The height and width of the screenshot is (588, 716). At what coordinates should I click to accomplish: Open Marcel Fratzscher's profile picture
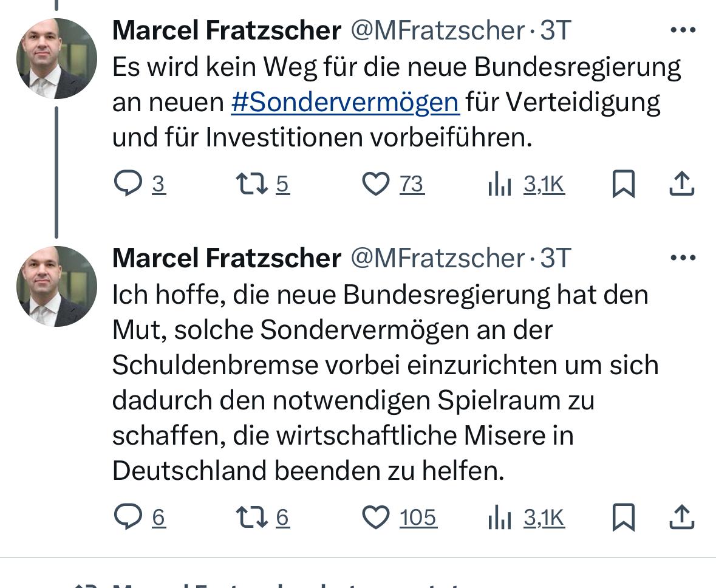[56, 58]
